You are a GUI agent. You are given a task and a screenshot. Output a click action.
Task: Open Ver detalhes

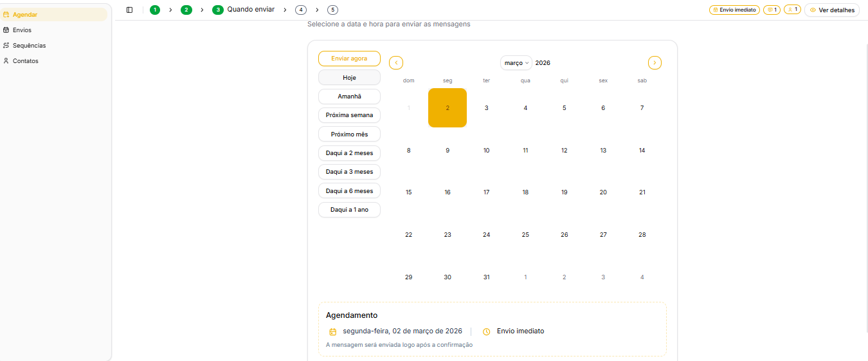(x=832, y=10)
